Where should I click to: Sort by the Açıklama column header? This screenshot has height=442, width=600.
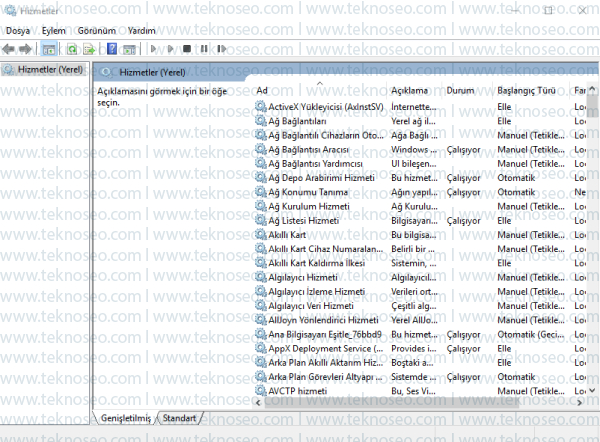409,91
